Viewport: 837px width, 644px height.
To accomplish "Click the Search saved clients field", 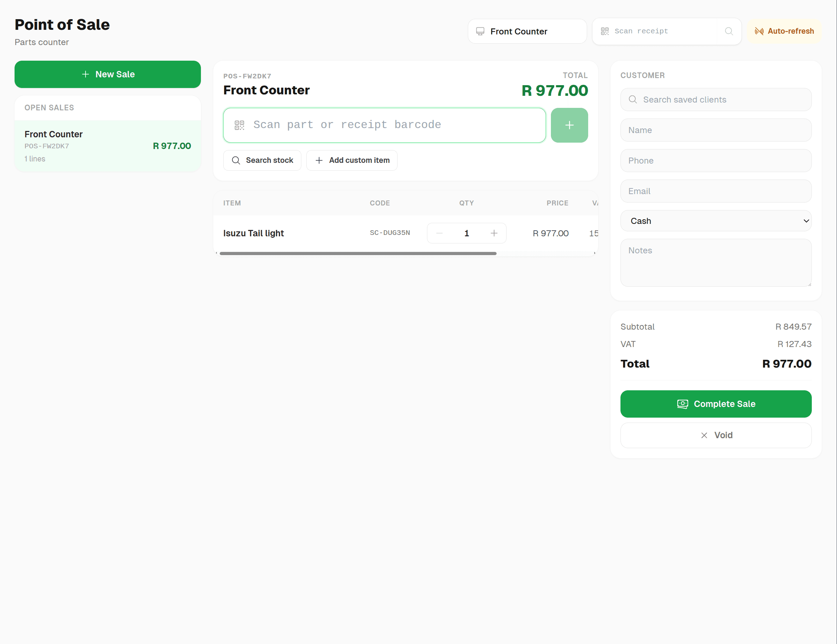I will (x=716, y=100).
